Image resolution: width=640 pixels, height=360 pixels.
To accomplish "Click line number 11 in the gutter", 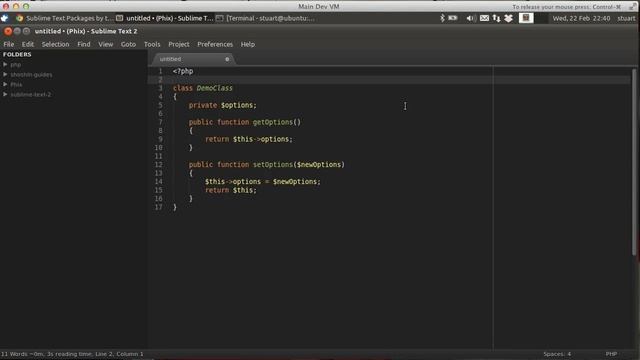I will [x=158, y=156].
